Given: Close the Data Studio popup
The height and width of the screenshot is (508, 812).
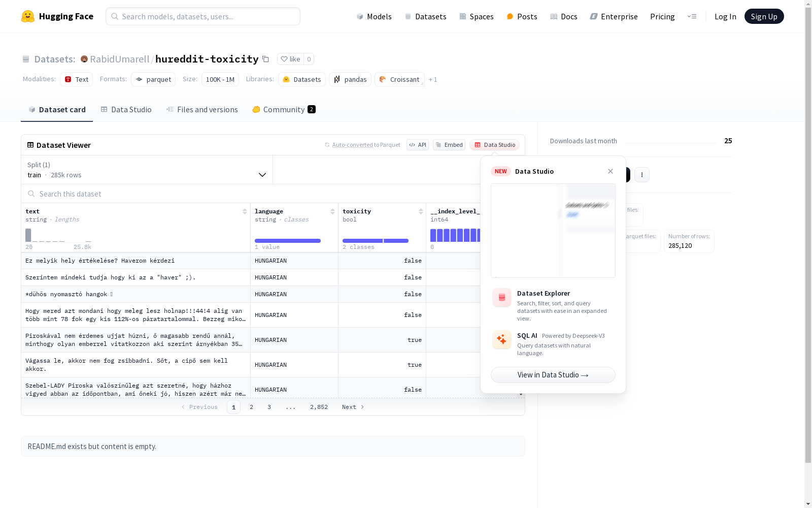Looking at the screenshot, I should (611, 171).
